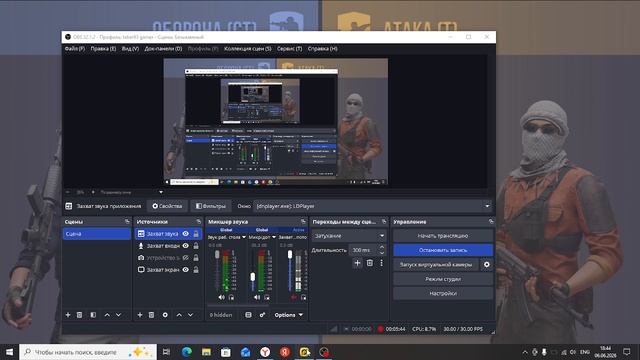Mute the Звук раб. стола channel

coord(221,298)
